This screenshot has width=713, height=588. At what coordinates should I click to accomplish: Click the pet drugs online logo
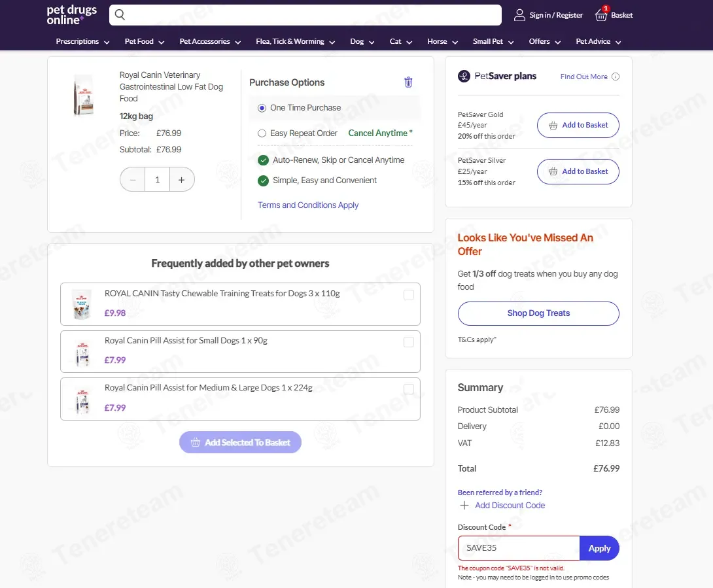point(72,15)
